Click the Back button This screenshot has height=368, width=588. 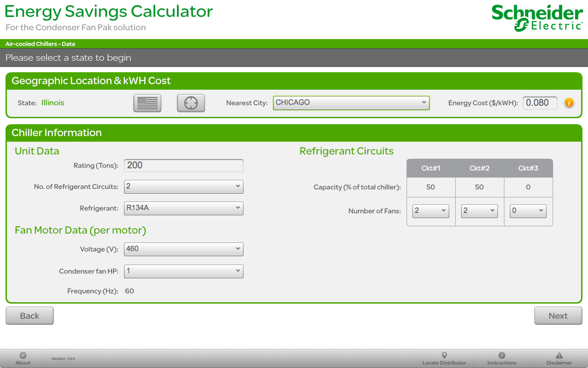(30, 316)
